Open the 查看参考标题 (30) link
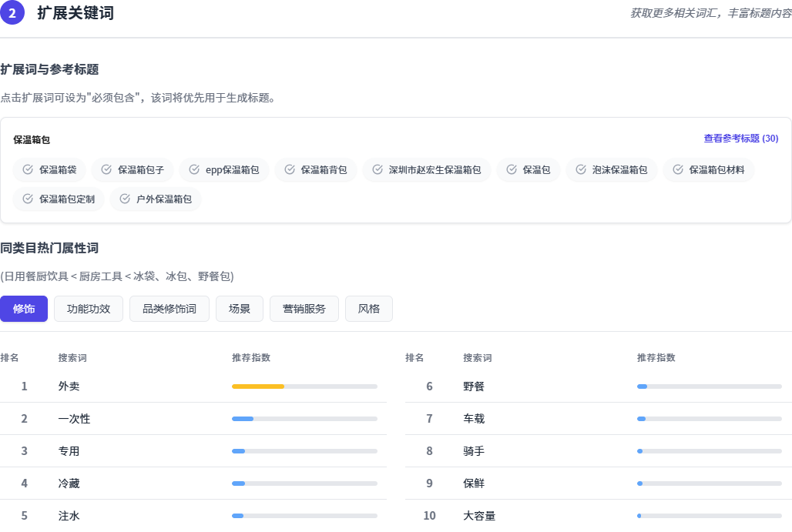Image resolution: width=792 pixels, height=532 pixels. (x=740, y=139)
